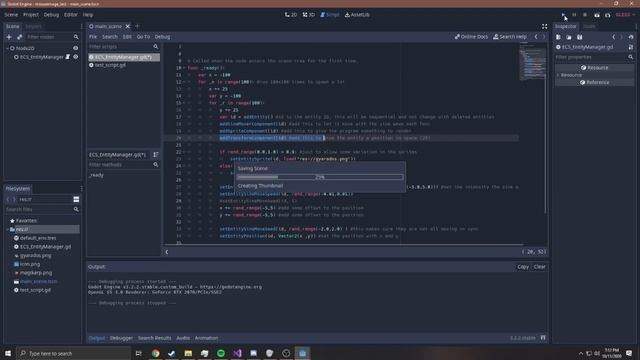The height and width of the screenshot is (360, 640).
Task: Collapse the Node2D tree item
Action: [x=7, y=48]
